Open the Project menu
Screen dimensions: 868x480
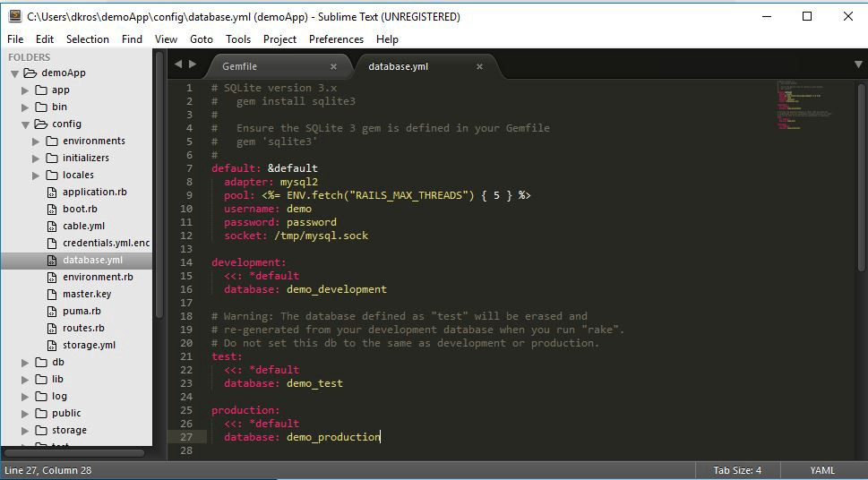[x=279, y=39]
